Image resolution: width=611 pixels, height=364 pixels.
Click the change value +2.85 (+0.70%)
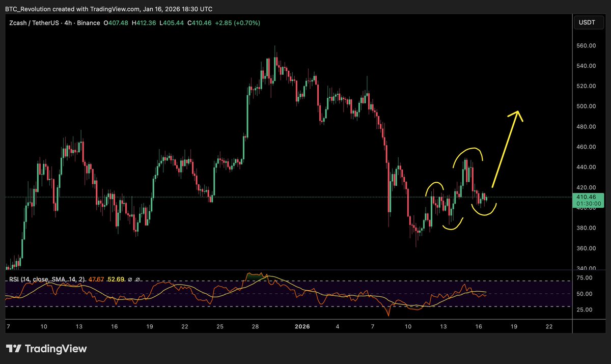[237, 23]
